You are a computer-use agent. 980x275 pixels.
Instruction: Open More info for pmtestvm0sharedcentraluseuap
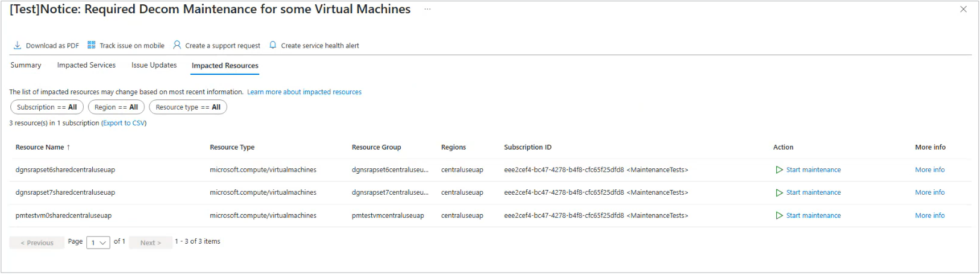930,216
